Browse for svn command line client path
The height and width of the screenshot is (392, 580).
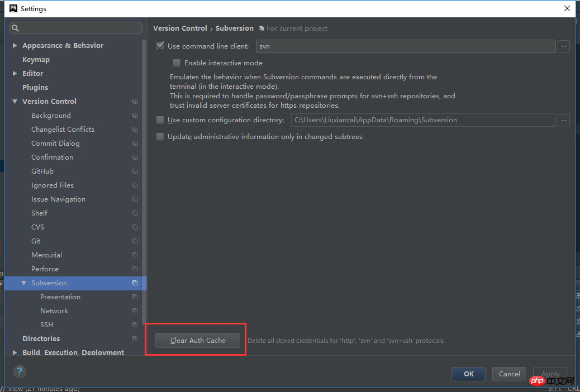tap(563, 46)
